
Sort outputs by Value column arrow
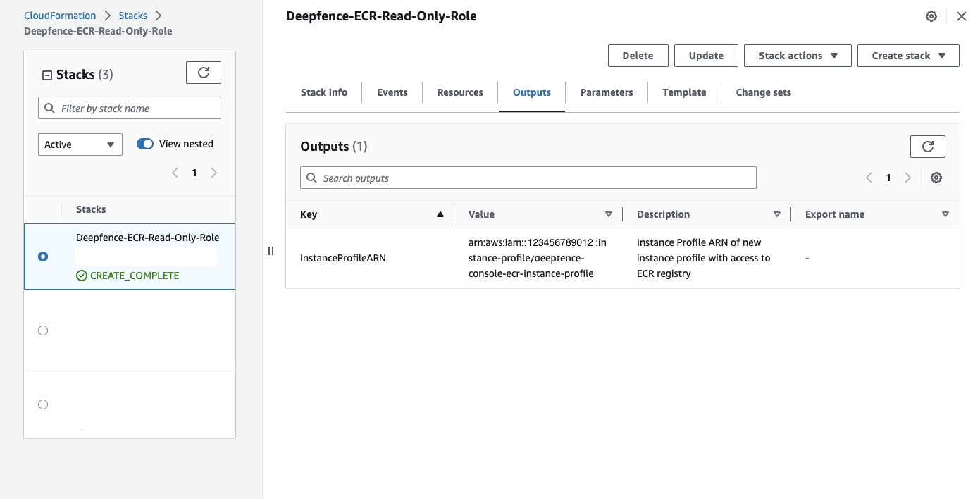609,214
